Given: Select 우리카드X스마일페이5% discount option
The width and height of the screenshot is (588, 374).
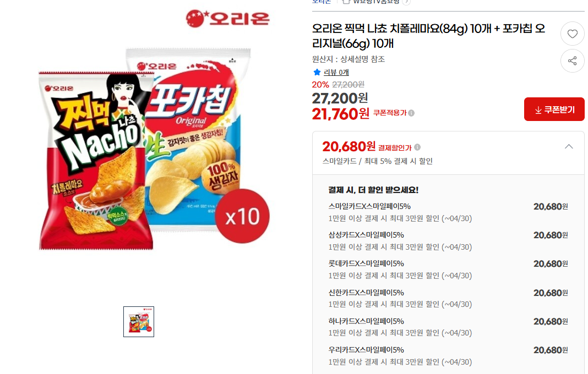Looking at the screenshot, I should (x=448, y=355).
